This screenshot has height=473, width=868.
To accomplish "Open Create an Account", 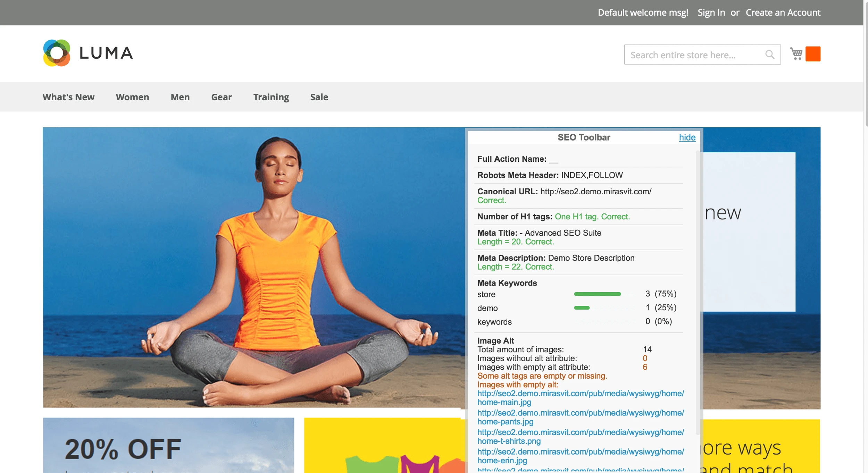I will (783, 12).
